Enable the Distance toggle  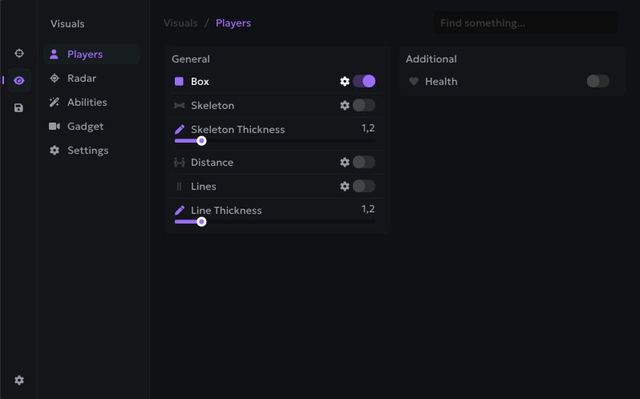364,162
